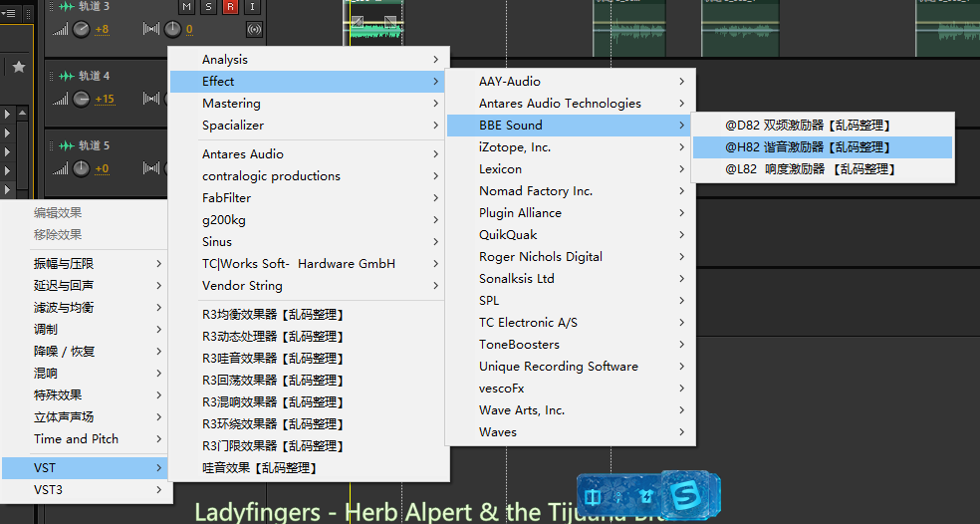Click the stereo pan icon on 轨道 3

click(151, 29)
